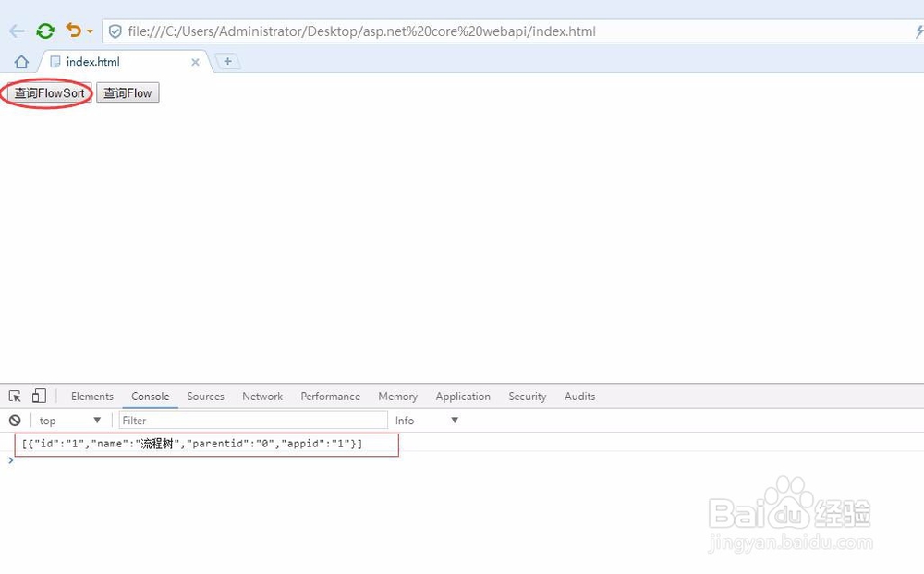Switch to the Sources panel

coord(205,396)
